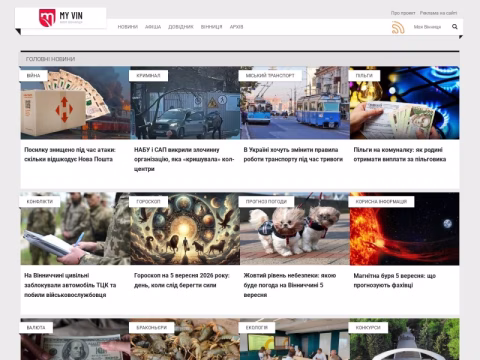Open the meeting room thumbnail
Screen dimensions: 480x360
(x=295, y=339)
